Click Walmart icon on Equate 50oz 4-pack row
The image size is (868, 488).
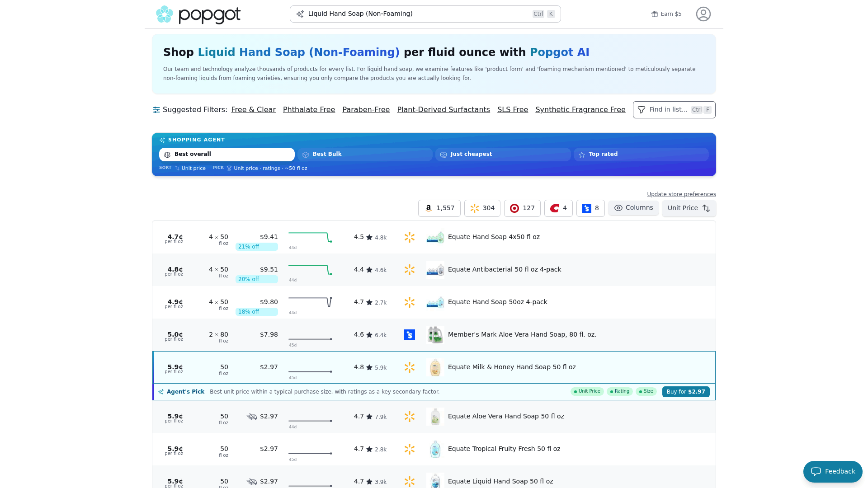tap(410, 302)
